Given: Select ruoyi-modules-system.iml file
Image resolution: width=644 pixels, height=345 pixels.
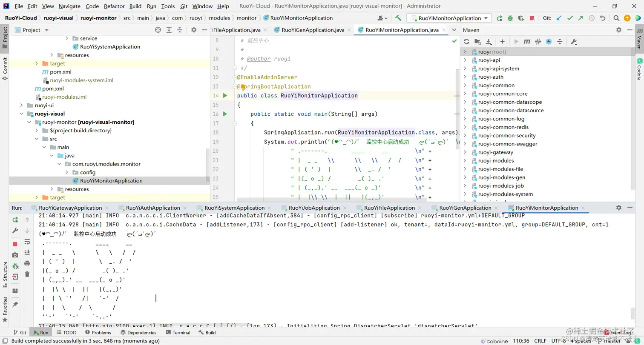Looking at the screenshot, I should 81,80.
